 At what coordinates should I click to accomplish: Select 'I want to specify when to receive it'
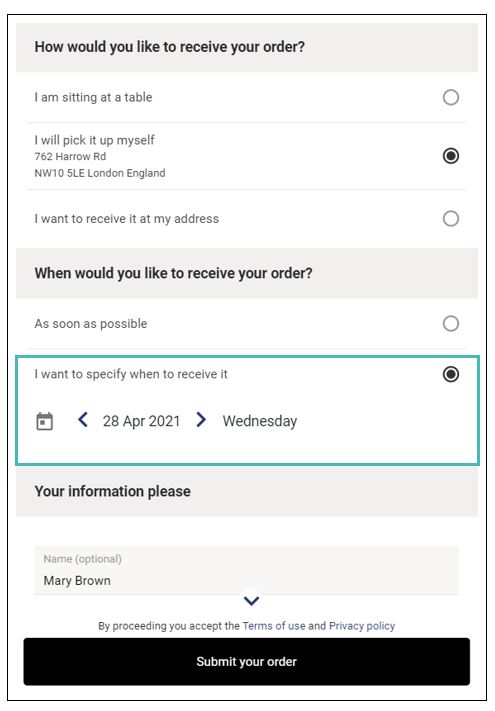click(451, 374)
